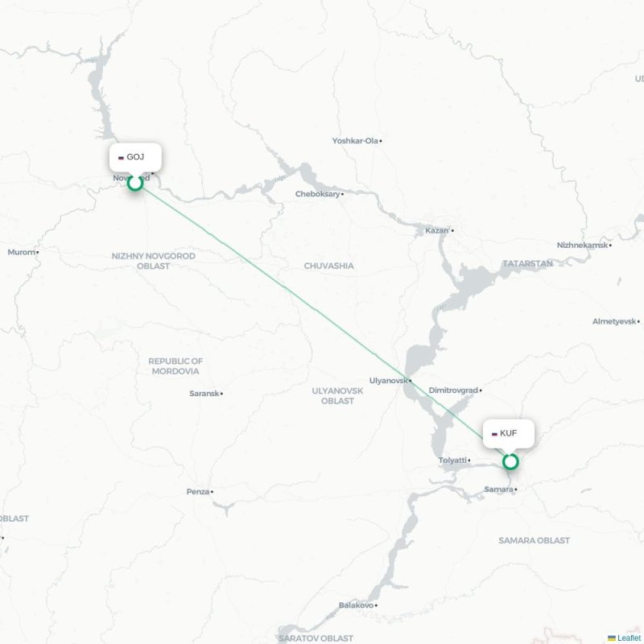Click the Ulyanovsk city label
The height and width of the screenshot is (644, 644).
click(388, 381)
